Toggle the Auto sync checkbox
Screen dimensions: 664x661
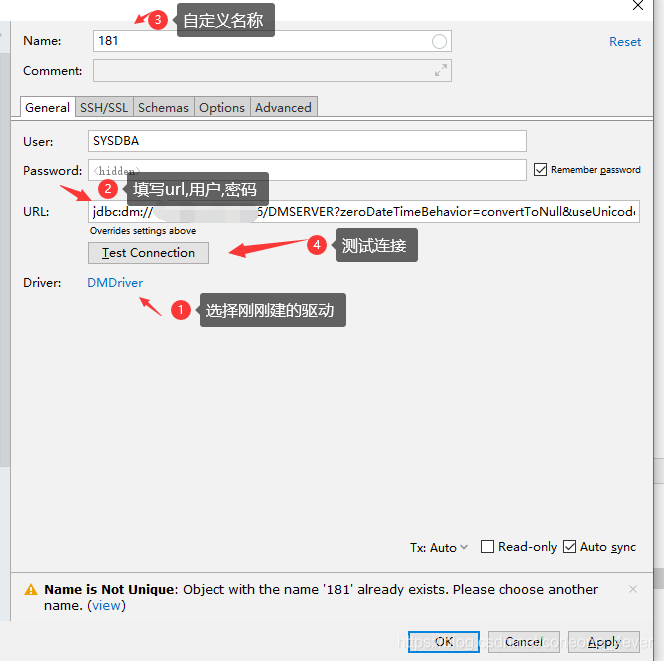pyautogui.click(x=570, y=547)
